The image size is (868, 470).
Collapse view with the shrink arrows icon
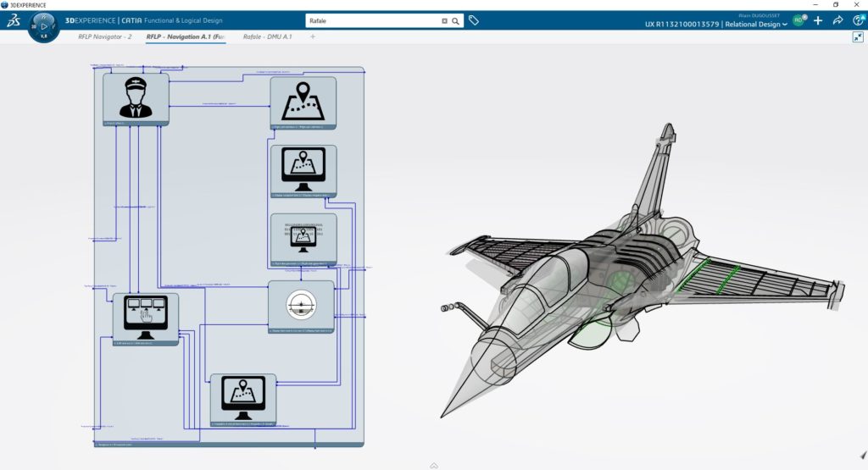click(x=858, y=37)
